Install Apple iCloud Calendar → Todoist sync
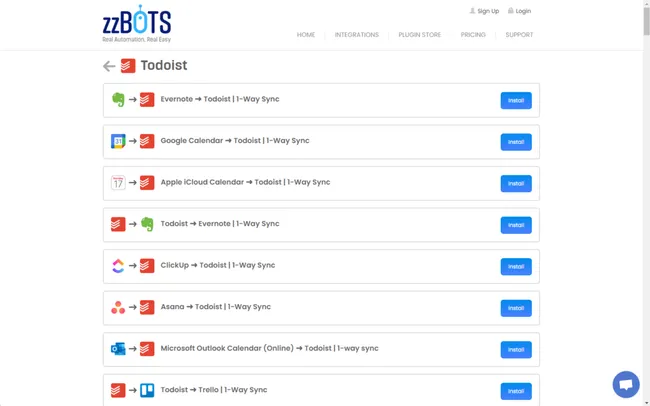The height and width of the screenshot is (406, 650). (516, 183)
